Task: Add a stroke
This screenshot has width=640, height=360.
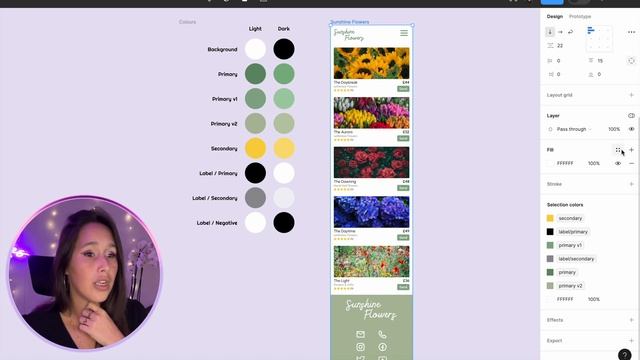Action: tap(631, 184)
